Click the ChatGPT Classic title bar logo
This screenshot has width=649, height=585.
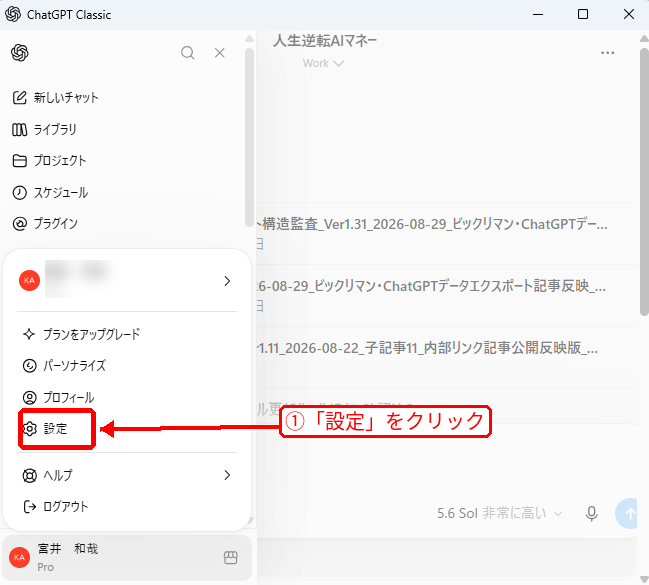[x=13, y=14]
